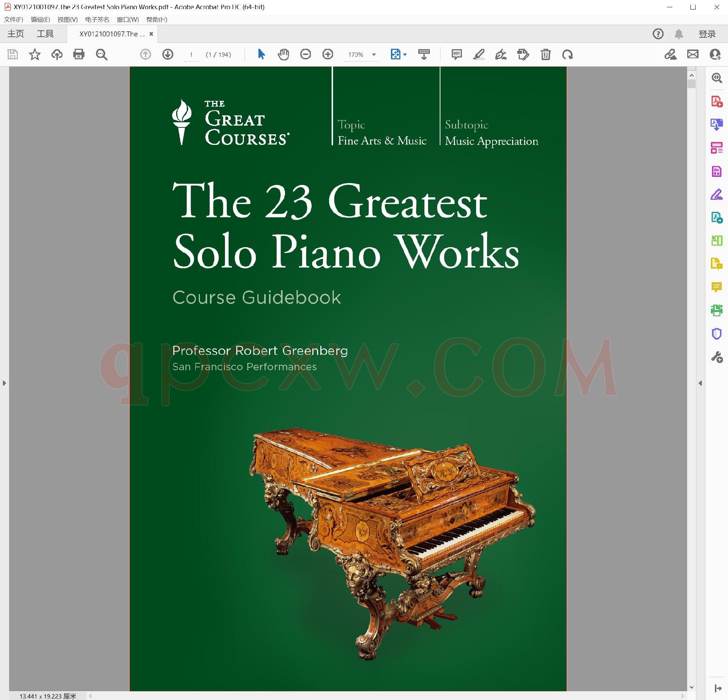The height and width of the screenshot is (700, 728).
Task: Click the trash delete icon
Action: pos(545,55)
